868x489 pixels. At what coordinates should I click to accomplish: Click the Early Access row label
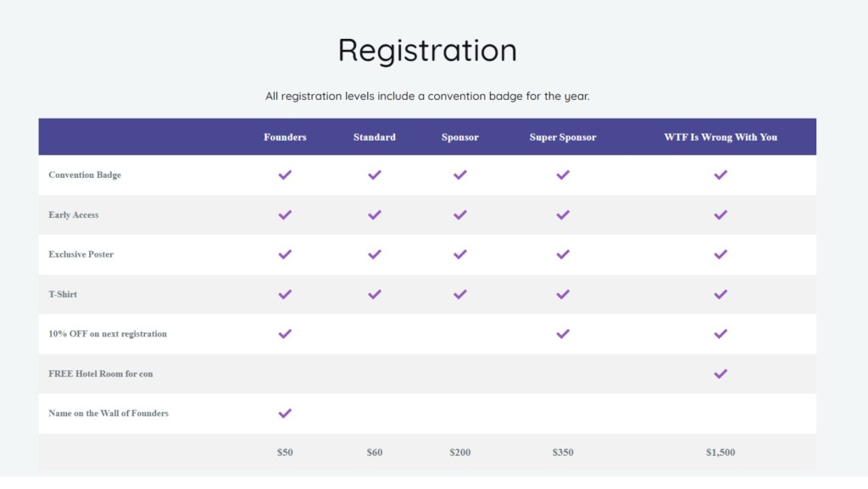pyautogui.click(x=74, y=215)
